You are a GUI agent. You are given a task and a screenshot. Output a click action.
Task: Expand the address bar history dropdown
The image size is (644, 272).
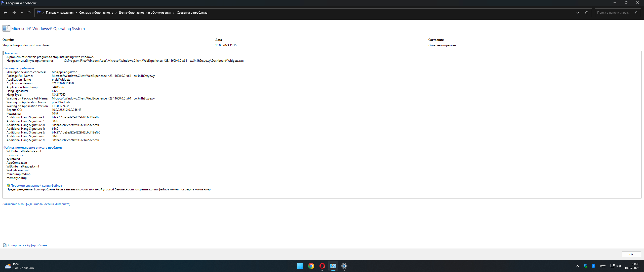(578, 13)
